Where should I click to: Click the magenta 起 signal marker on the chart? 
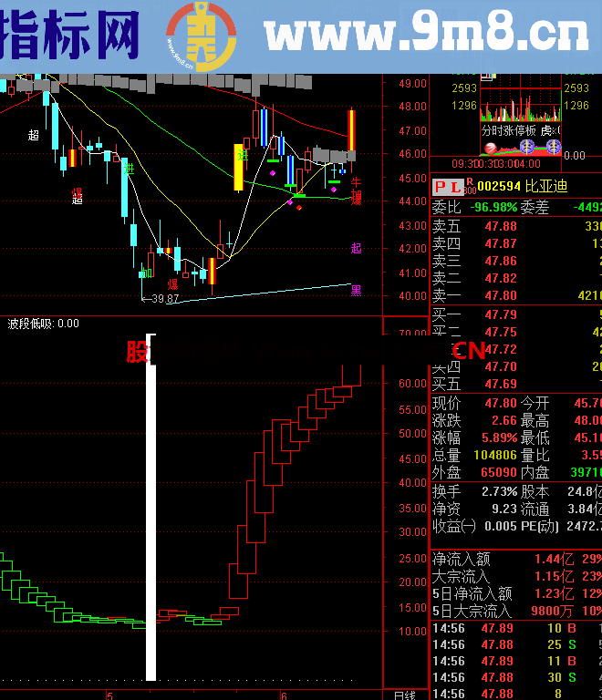[356, 248]
